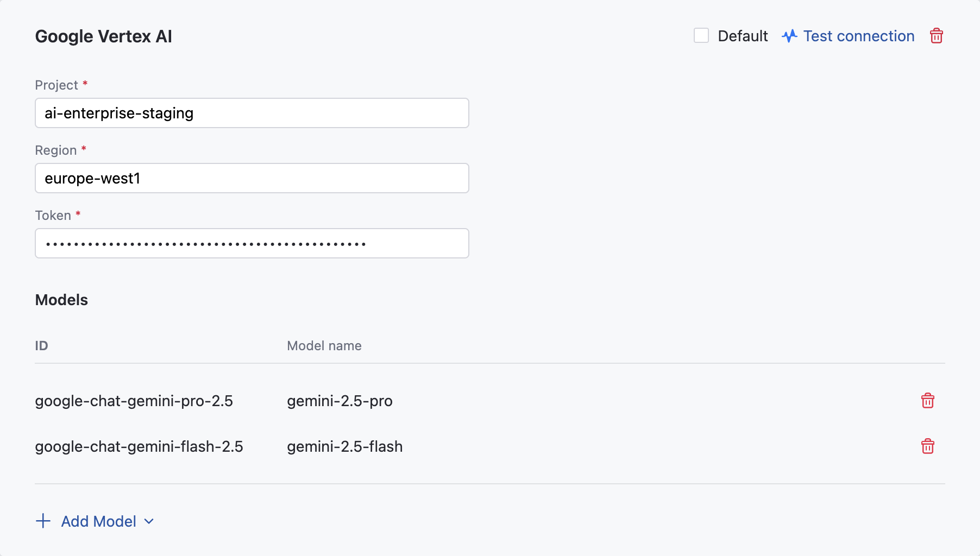Screen dimensions: 980x556
Task: Delete the Google Vertex AI provider
Action: (x=936, y=36)
